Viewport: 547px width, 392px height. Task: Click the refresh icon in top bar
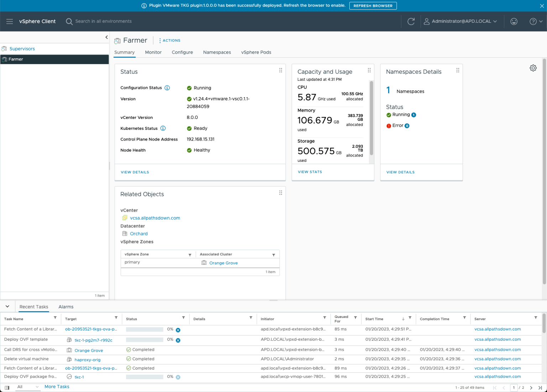(411, 21)
